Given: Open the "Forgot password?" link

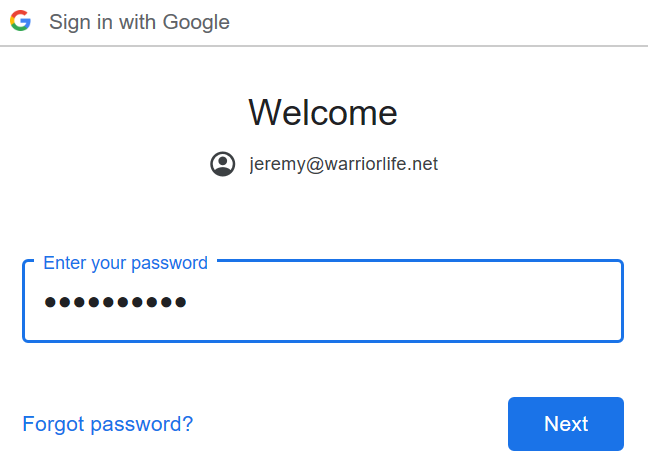Looking at the screenshot, I should coord(107,424).
